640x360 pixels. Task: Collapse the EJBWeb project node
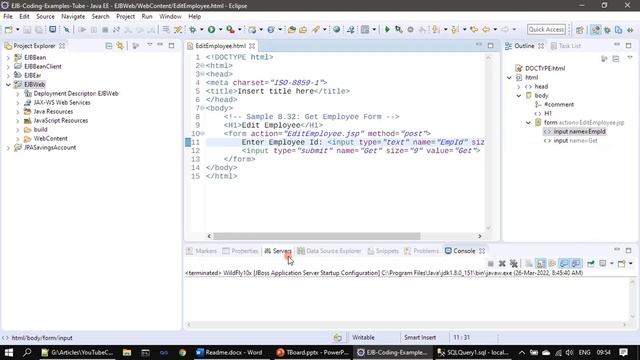[x=8, y=84]
